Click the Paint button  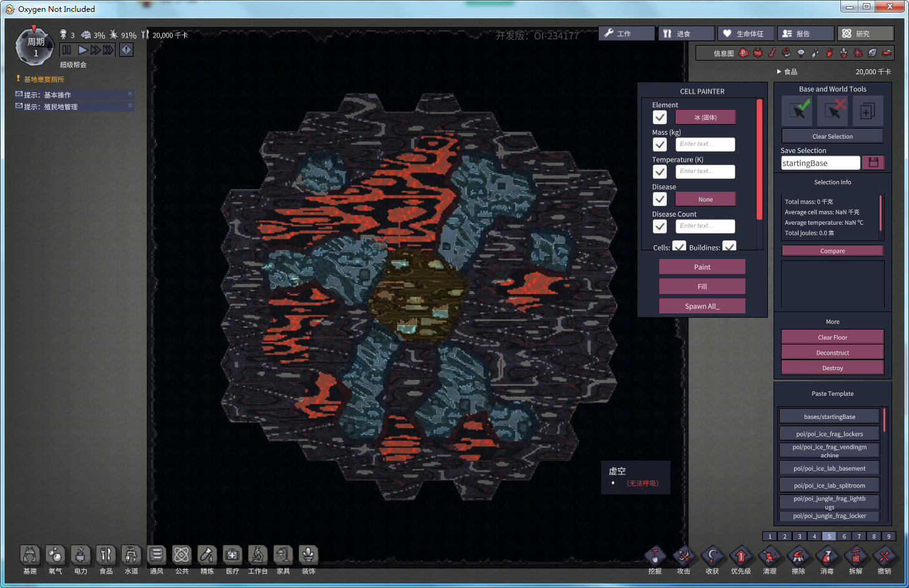coord(702,267)
